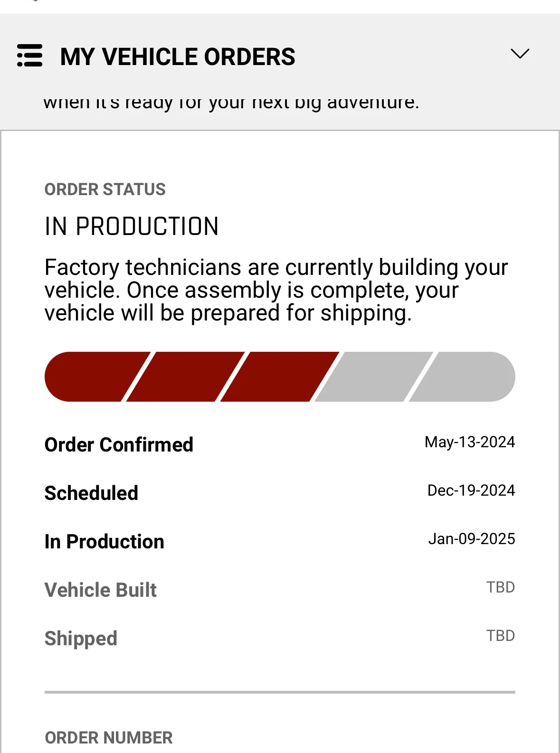Select the second red progress segment
The width and height of the screenshot is (560, 753).
(x=186, y=376)
